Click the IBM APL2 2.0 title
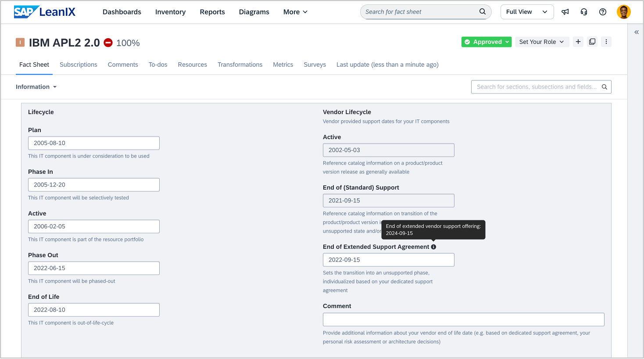The height and width of the screenshot is (359, 644). point(64,43)
